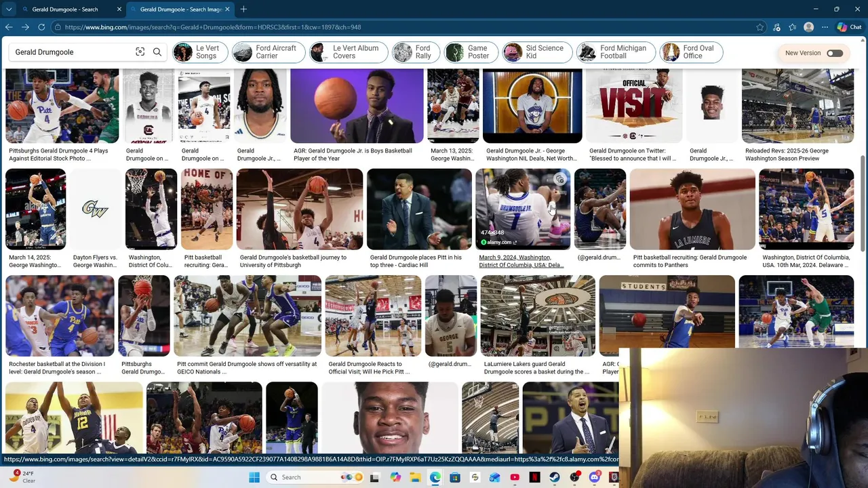Open the 'Rochester basketball at the Division I level' caption

click(57, 367)
